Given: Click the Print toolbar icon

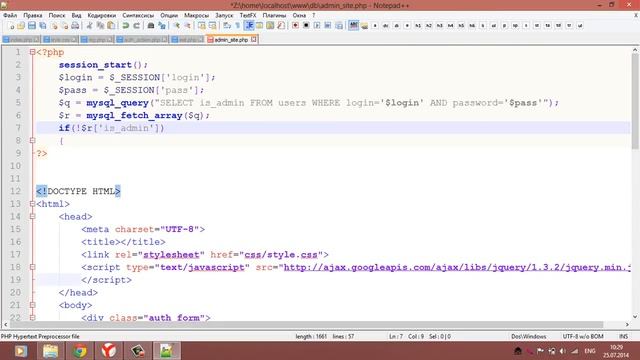Looking at the screenshot, I should (75, 26).
